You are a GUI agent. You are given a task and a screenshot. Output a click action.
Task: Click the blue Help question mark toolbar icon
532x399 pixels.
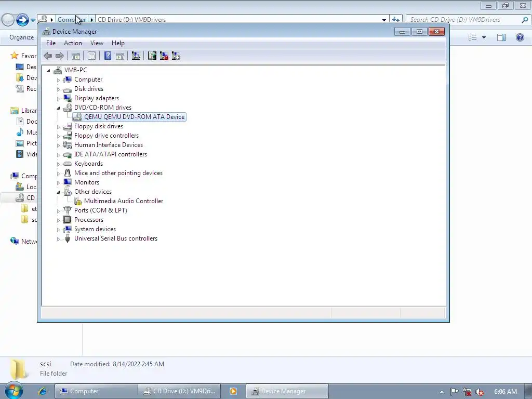point(108,56)
